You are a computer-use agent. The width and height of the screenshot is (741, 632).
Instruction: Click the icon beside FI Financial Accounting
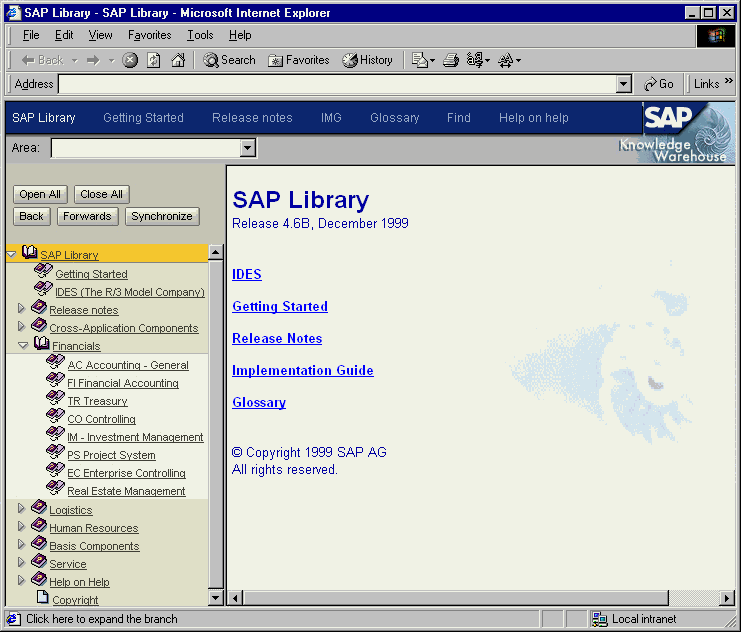[x=55, y=380]
